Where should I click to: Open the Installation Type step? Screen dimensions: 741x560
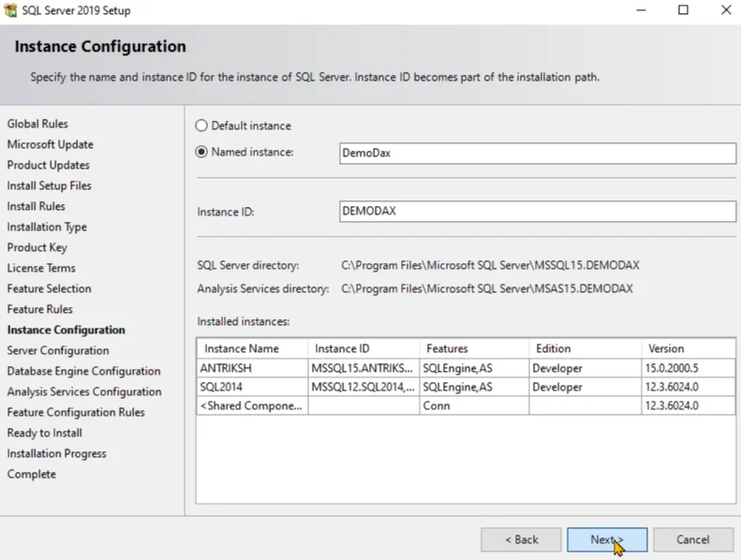(47, 228)
